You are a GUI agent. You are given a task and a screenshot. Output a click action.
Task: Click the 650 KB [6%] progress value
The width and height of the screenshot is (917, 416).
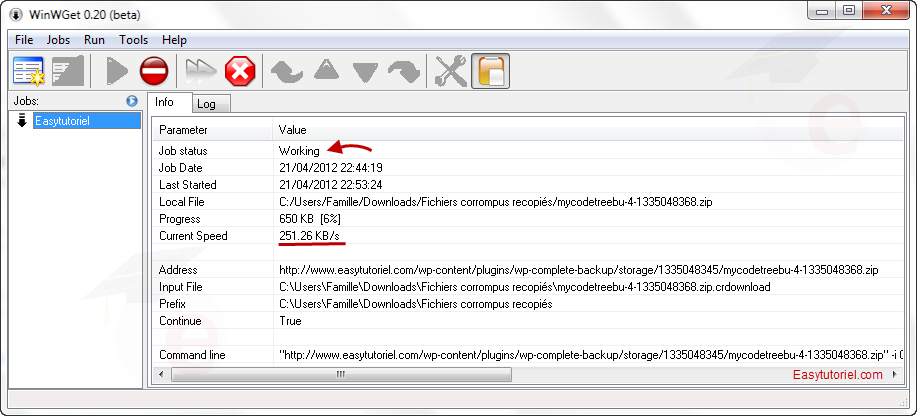pos(310,219)
